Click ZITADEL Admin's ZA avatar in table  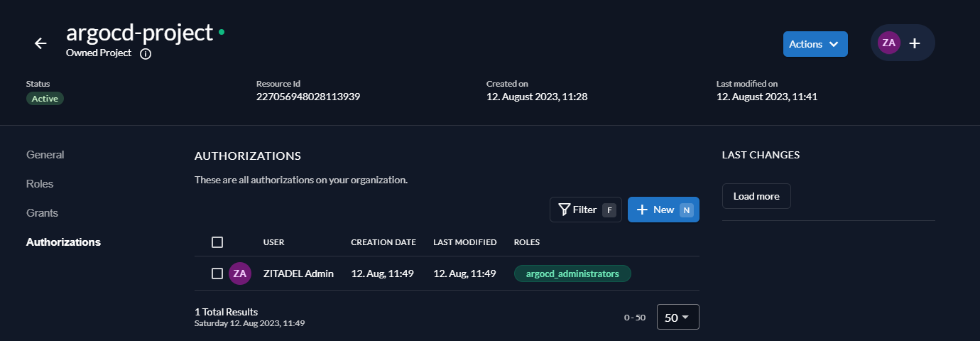click(240, 274)
